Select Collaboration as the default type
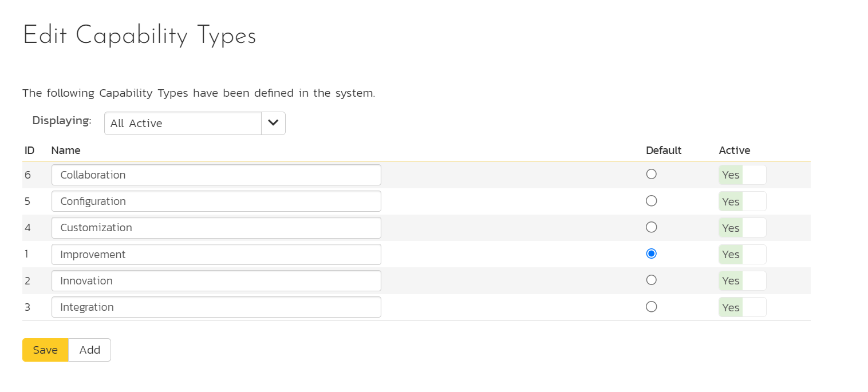868x392 pixels. [x=651, y=175]
